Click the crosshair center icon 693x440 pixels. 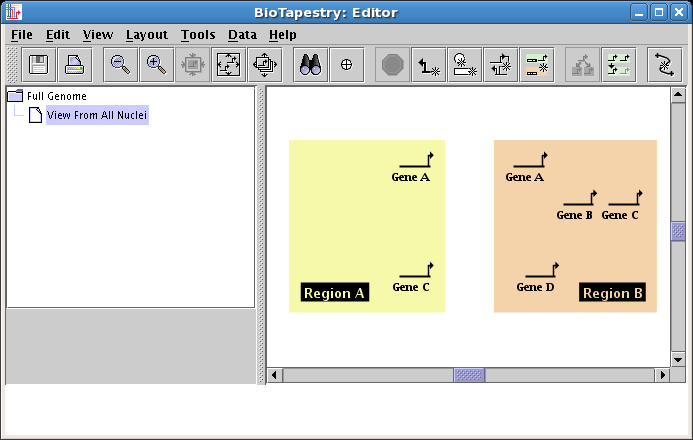click(347, 65)
